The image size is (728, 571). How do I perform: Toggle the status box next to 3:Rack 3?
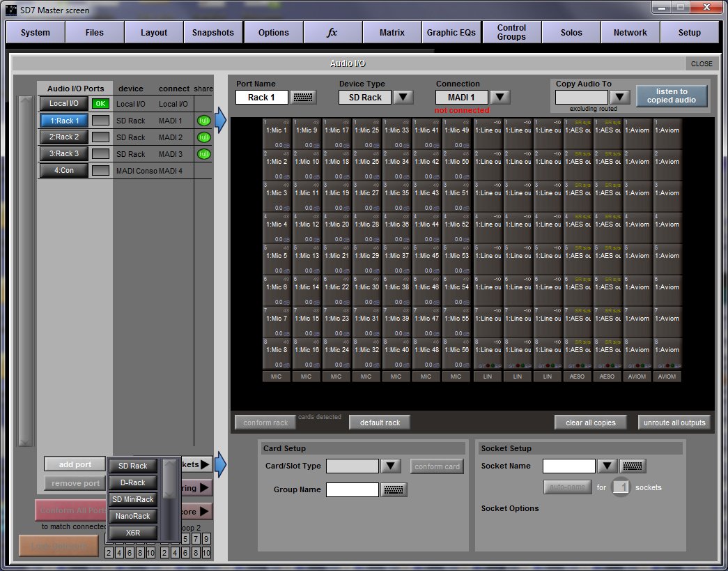pyautogui.click(x=100, y=154)
